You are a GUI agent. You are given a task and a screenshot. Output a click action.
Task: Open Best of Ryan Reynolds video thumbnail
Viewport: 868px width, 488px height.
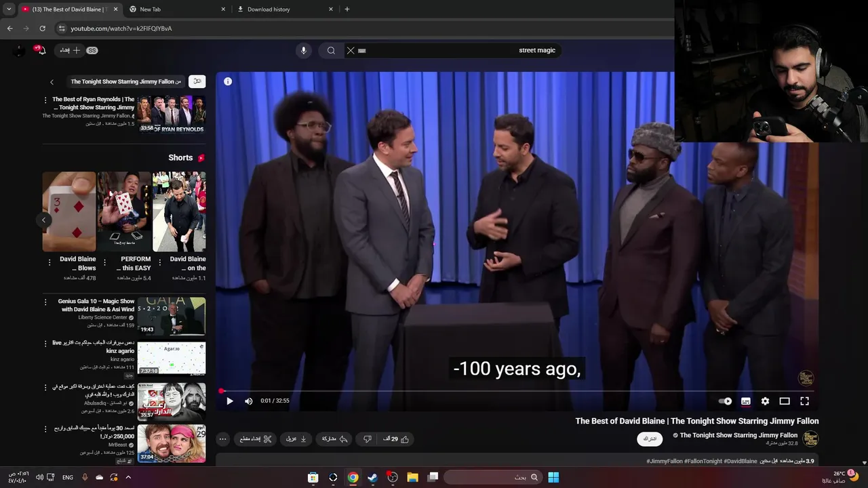(x=172, y=113)
